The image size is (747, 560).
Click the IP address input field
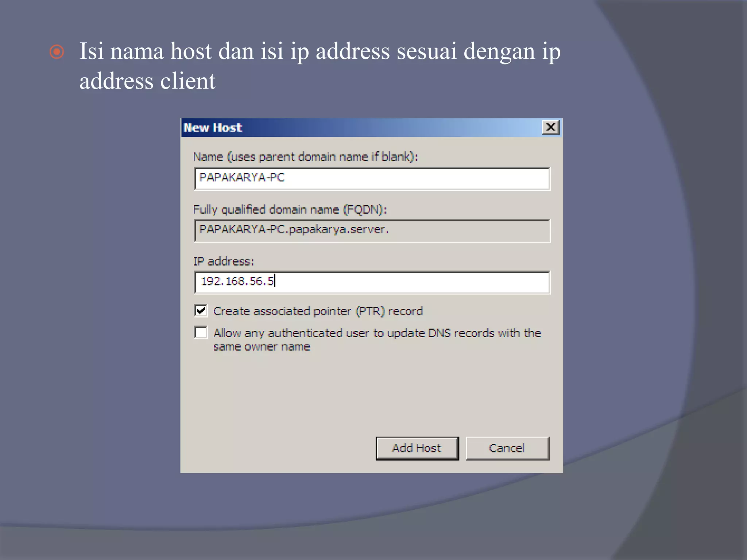tap(372, 282)
